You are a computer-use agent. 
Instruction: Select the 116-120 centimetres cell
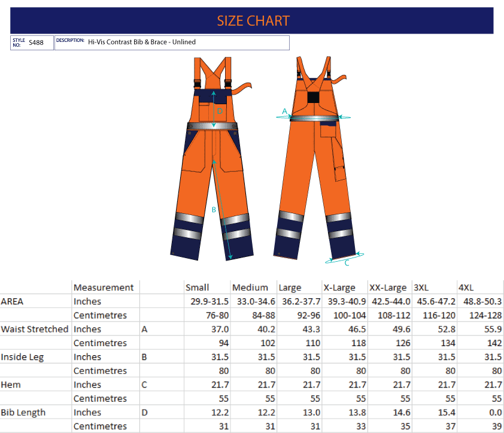439,315
